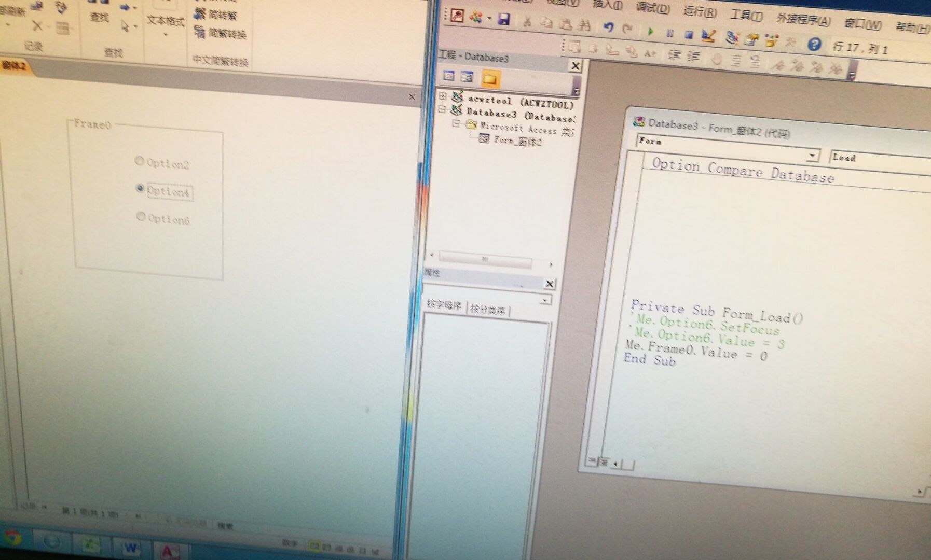Click the Toggle Breakpoint hand icon

click(x=717, y=59)
